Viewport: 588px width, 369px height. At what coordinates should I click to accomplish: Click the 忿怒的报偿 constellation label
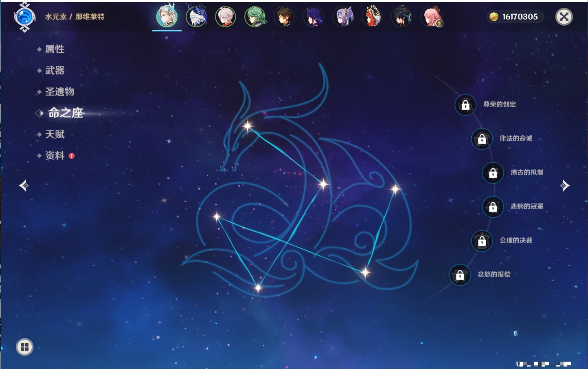point(494,274)
